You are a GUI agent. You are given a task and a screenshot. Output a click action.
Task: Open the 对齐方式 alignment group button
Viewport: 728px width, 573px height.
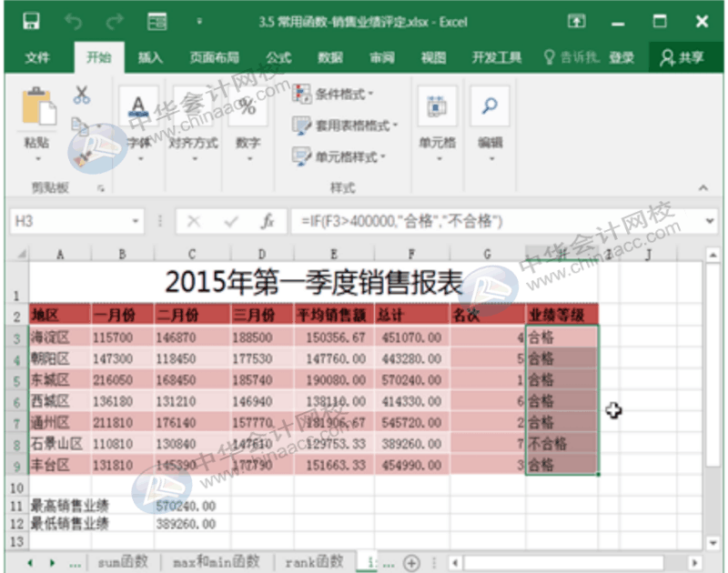(x=193, y=123)
